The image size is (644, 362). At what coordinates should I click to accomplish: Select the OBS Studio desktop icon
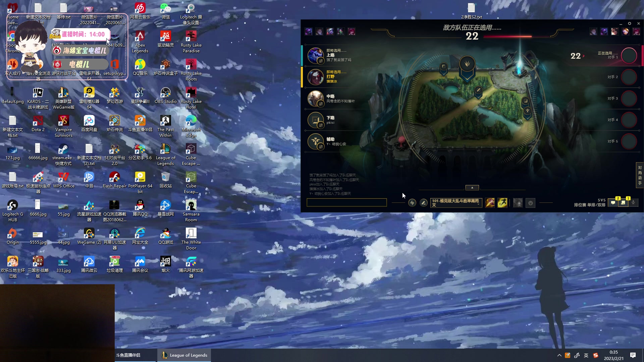click(166, 96)
